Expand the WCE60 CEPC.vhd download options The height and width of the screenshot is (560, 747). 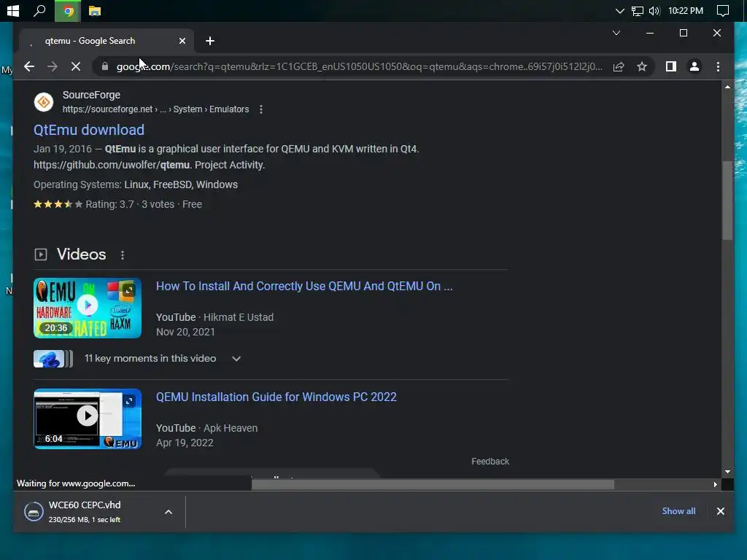tap(169, 512)
